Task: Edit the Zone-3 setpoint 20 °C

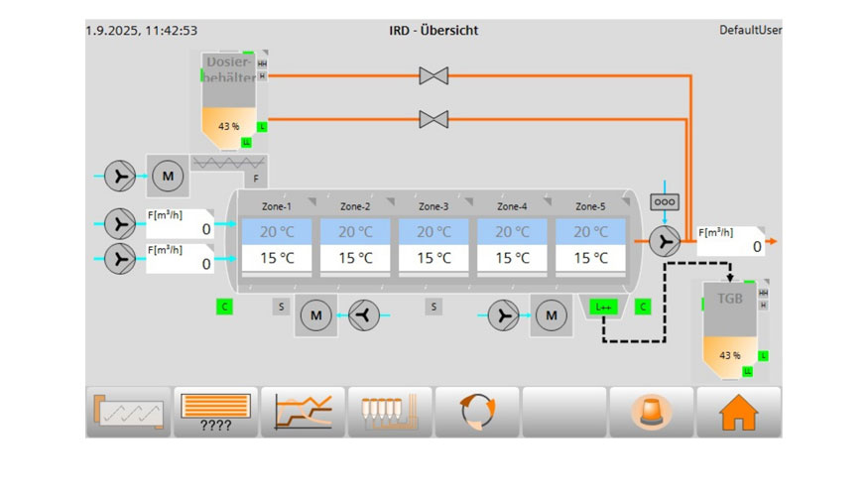Action: pos(434,231)
